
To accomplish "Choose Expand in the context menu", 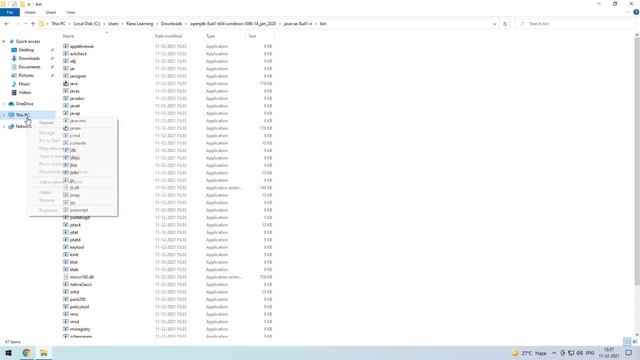I will 46,122.
